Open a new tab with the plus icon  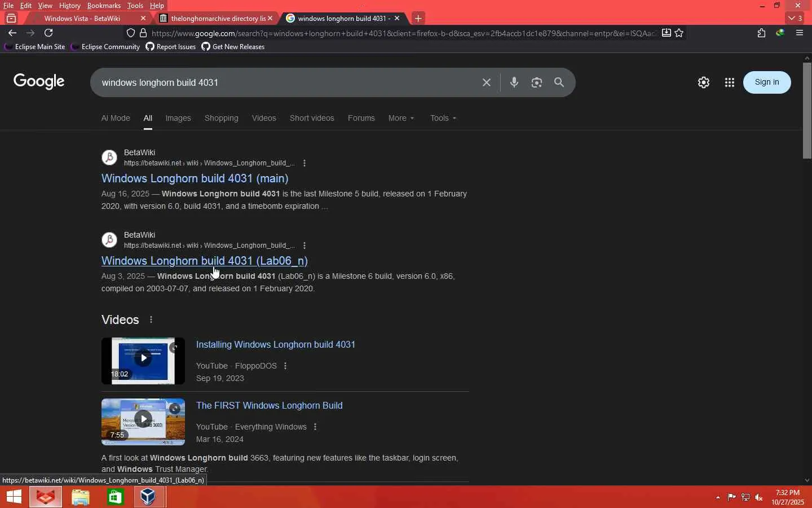[x=418, y=18]
